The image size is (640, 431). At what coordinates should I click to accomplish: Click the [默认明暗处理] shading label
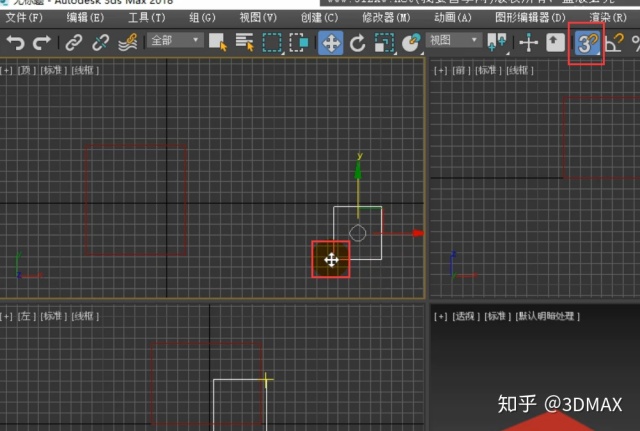pos(547,316)
